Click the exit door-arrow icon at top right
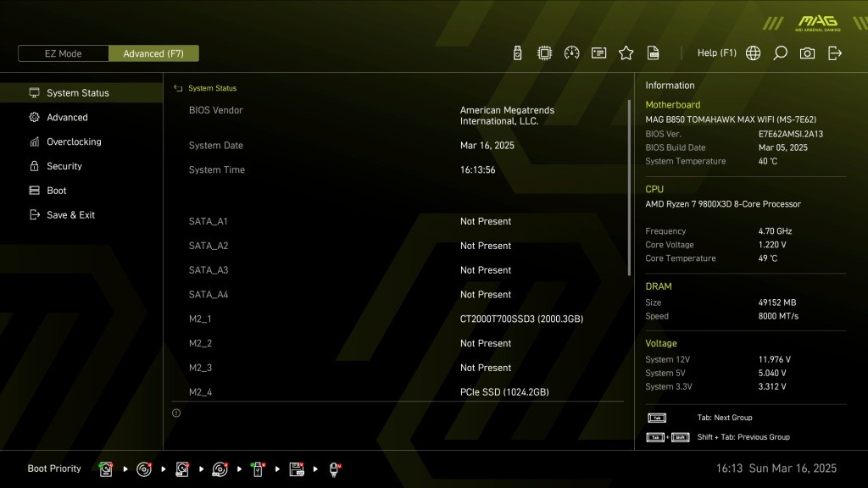 tap(835, 53)
